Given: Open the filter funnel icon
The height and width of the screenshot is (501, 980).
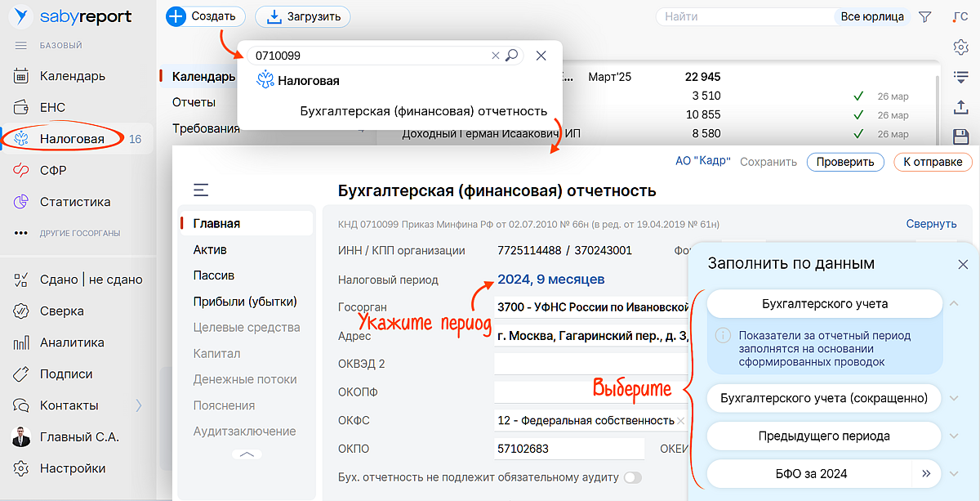Looking at the screenshot, I should coord(925,16).
